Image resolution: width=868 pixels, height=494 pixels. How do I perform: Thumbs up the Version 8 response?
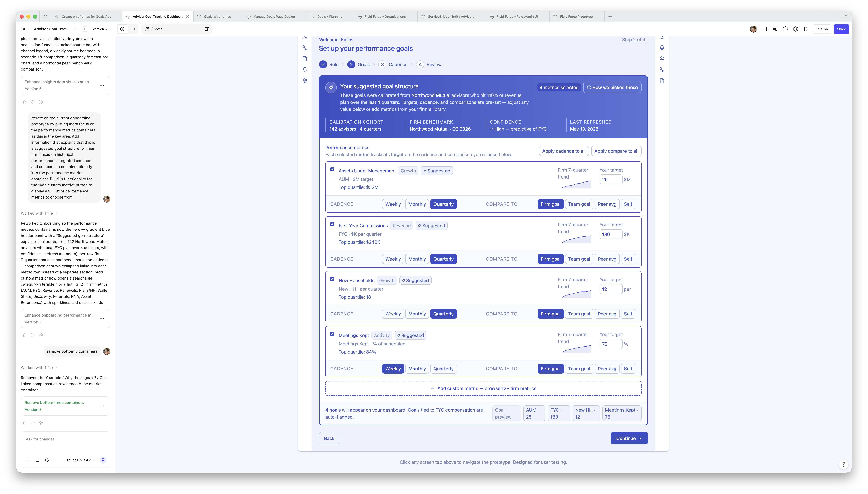24,422
